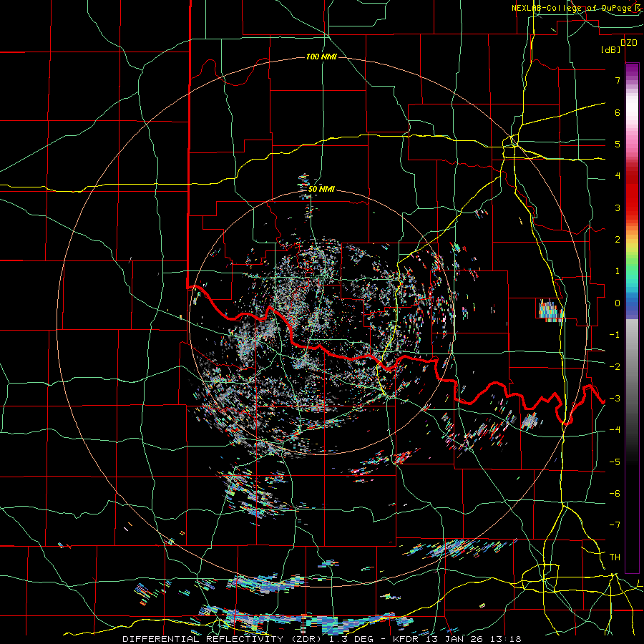Screen dimensions: 644x644
Task: Click the '-4' value on the dB scale
Action: click(615, 430)
